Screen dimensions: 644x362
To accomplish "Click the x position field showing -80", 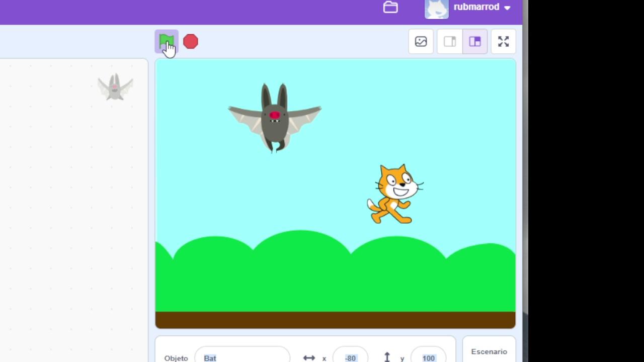I will pyautogui.click(x=350, y=356).
